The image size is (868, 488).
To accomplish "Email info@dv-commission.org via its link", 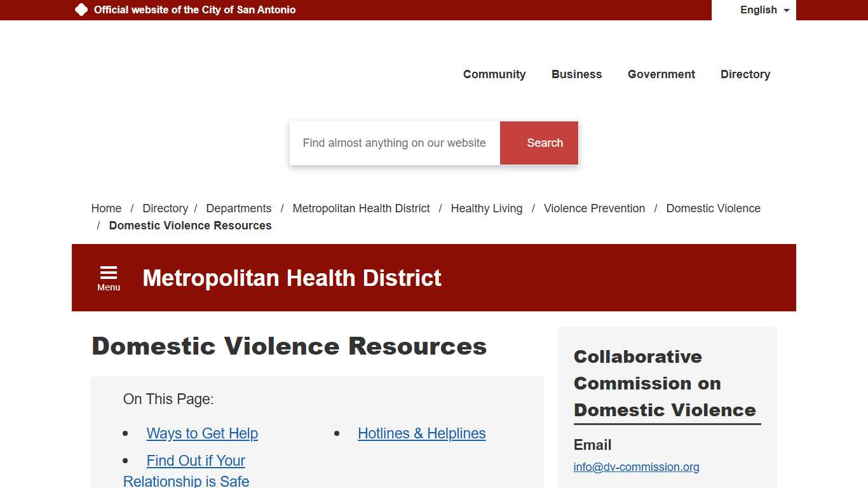I will (x=636, y=467).
